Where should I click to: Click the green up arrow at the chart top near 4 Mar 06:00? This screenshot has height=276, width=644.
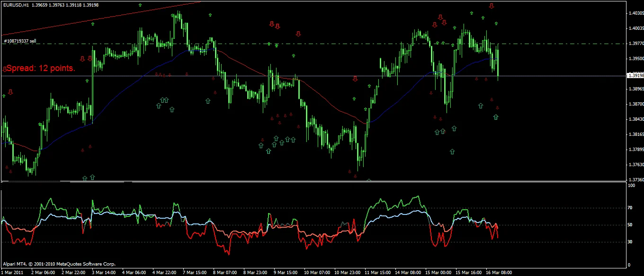pyautogui.click(x=140, y=4)
